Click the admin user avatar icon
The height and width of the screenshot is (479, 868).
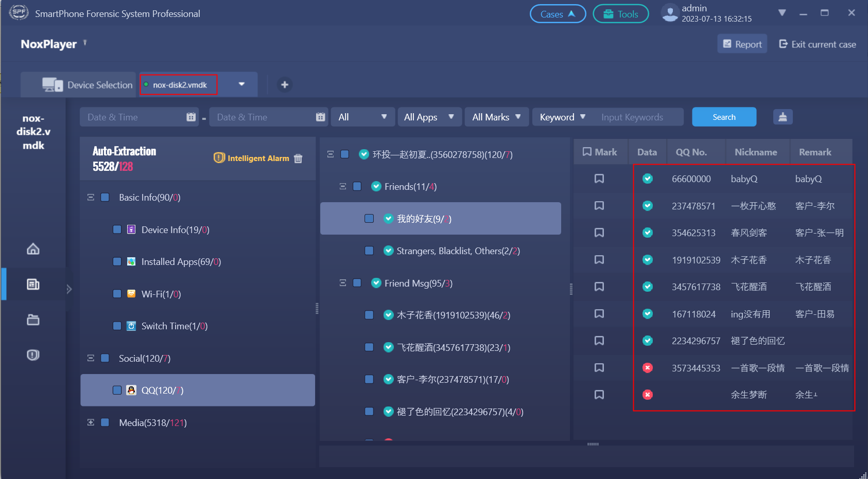670,13
